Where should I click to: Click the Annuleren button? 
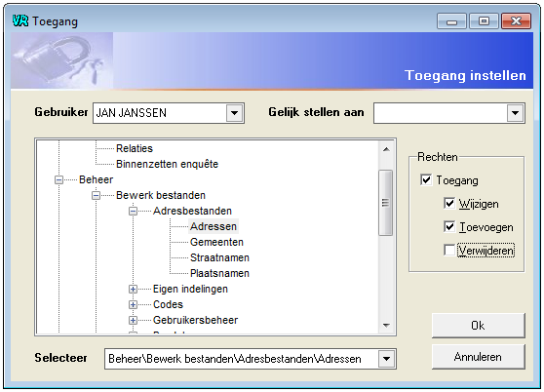[479, 357]
